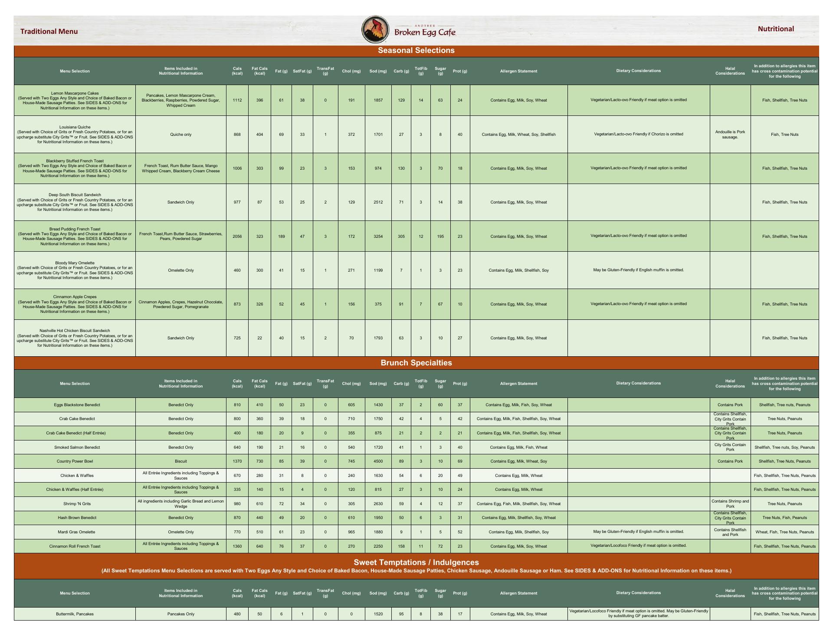Click Cinnamon Roll French Toast entry
This screenshot has height=644, width=833.
75,546
